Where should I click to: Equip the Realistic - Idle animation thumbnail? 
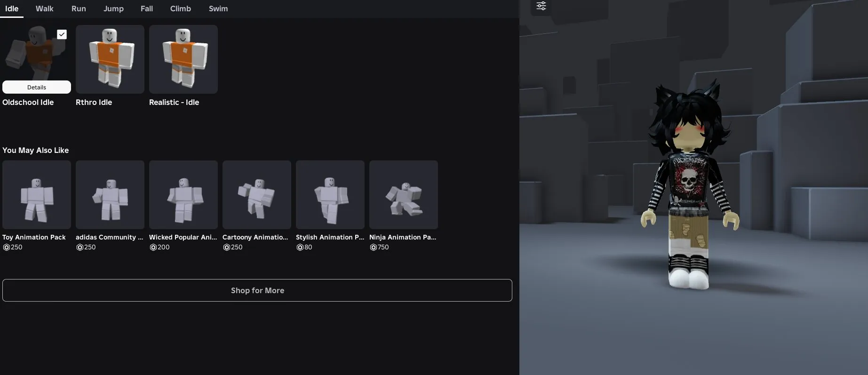tap(183, 59)
